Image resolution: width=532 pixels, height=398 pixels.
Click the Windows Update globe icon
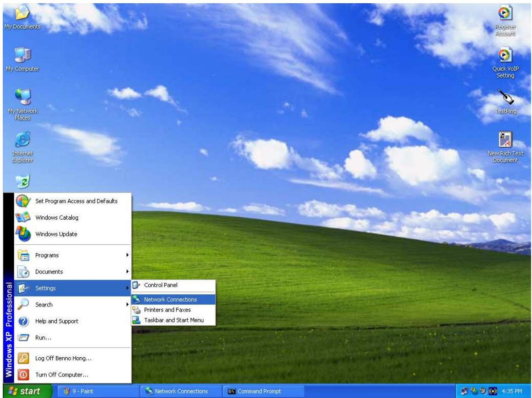tap(23, 234)
